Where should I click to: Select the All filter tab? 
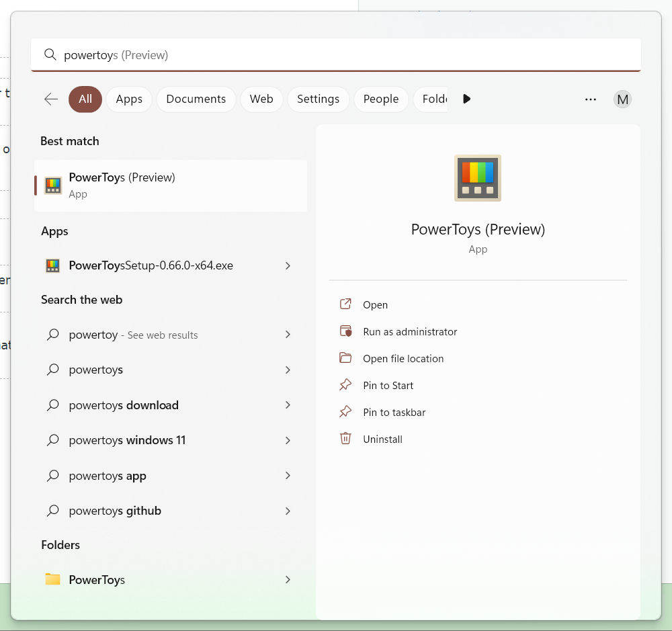pos(85,99)
